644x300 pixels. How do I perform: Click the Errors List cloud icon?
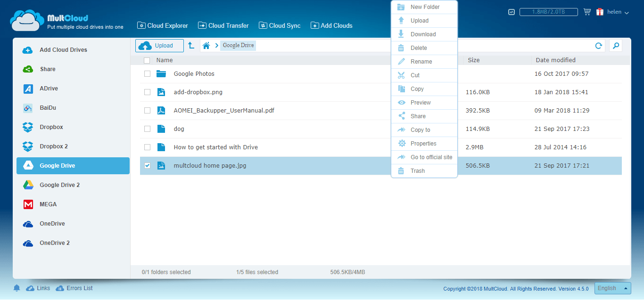pos(59,288)
